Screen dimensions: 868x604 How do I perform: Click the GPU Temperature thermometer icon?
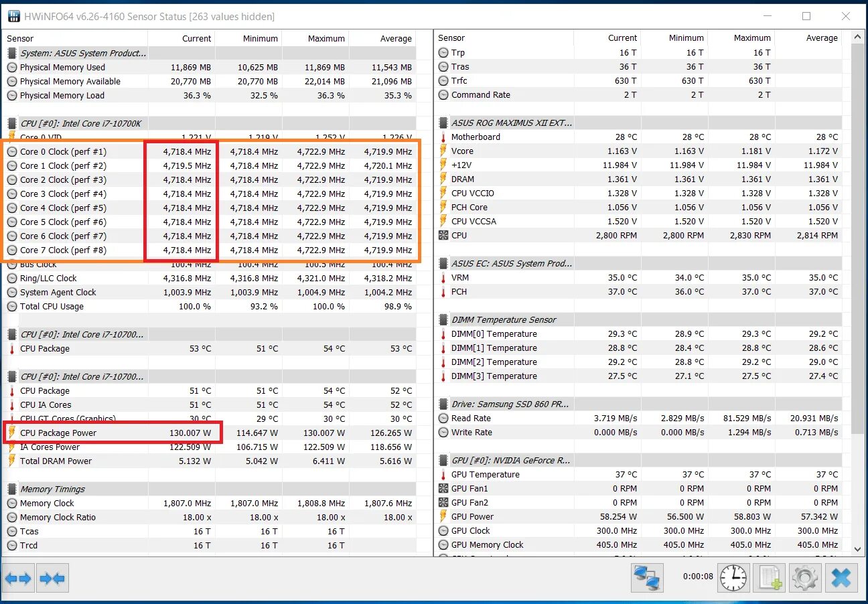pyautogui.click(x=443, y=475)
